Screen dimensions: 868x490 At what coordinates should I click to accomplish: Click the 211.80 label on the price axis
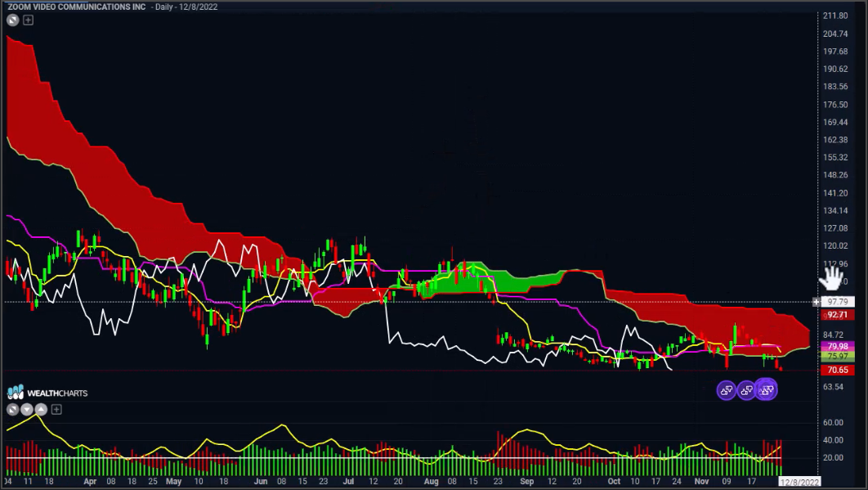[x=834, y=16]
